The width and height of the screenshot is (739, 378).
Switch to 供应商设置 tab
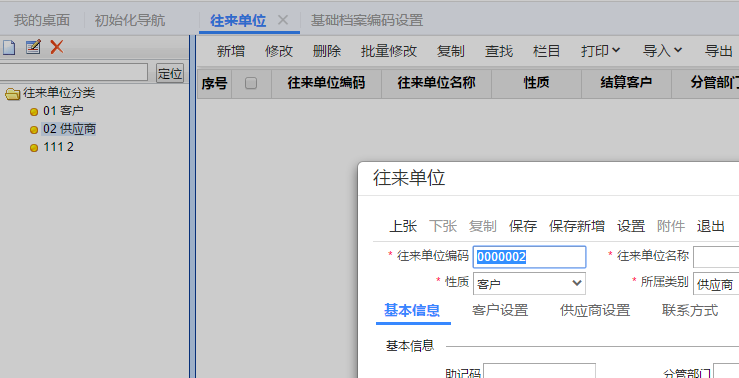[x=595, y=310]
